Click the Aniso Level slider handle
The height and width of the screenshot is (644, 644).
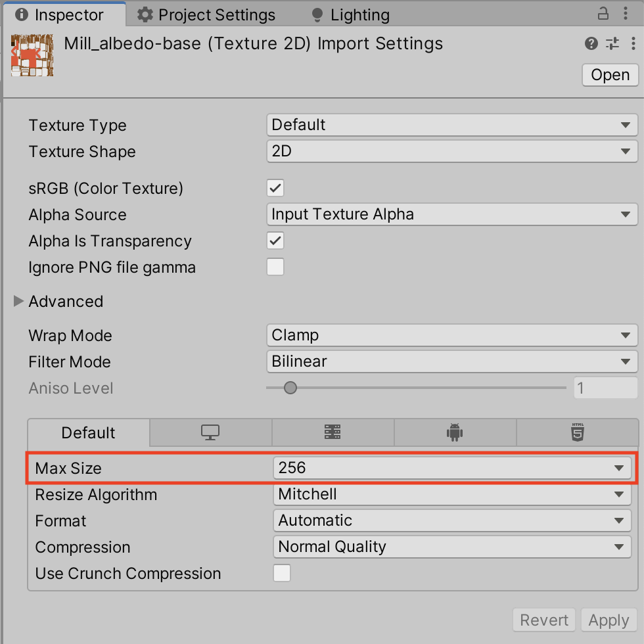pos(290,388)
